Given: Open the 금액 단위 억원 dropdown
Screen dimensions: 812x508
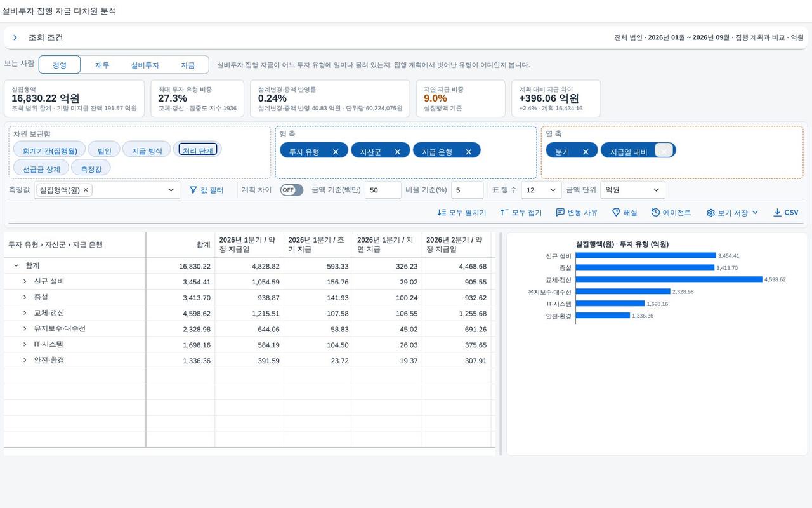Looking at the screenshot, I should 632,190.
